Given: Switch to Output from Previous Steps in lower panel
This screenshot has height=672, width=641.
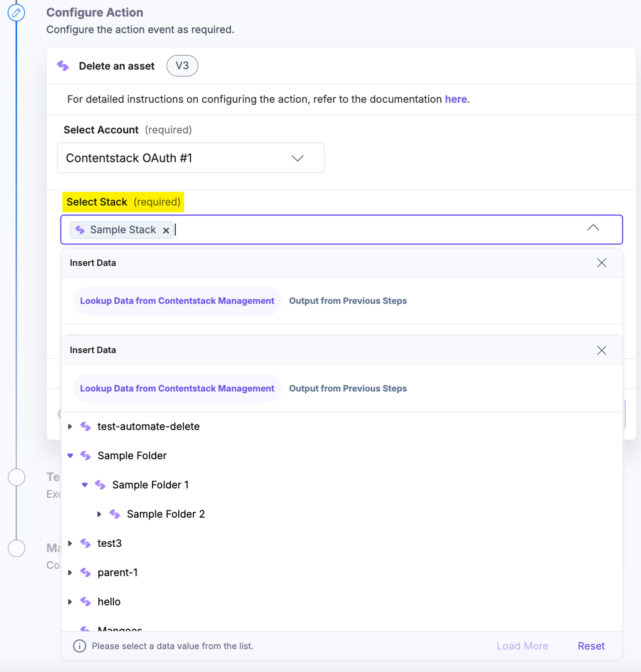Looking at the screenshot, I should point(348,388).
